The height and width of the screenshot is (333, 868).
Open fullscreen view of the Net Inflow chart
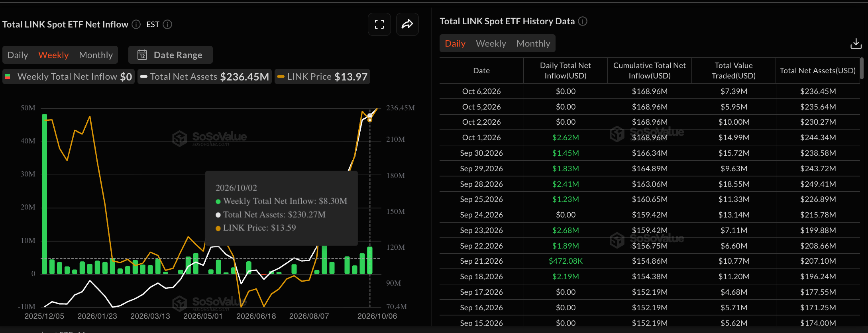tap(379, 24)
